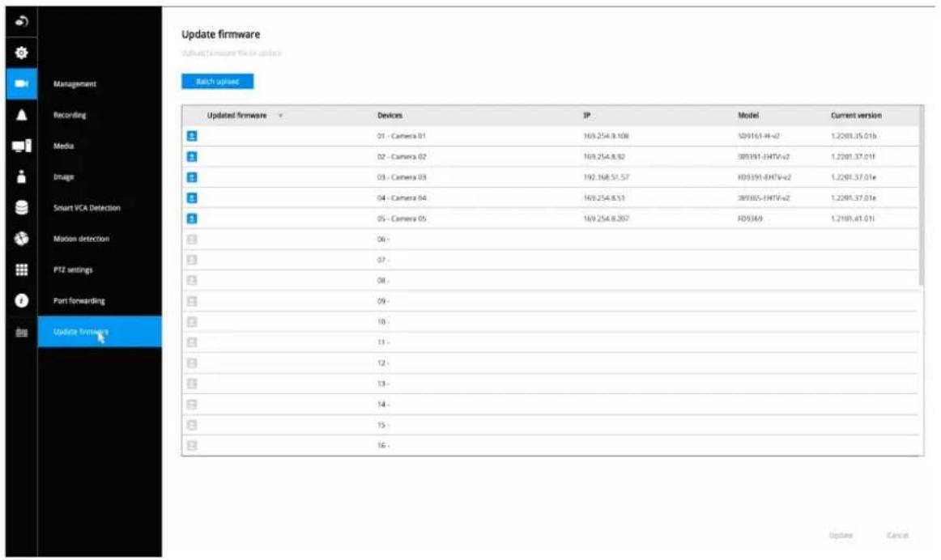Click upload firmware icon for Camera 02
941x560 pixels.
(x=192, y=156)
